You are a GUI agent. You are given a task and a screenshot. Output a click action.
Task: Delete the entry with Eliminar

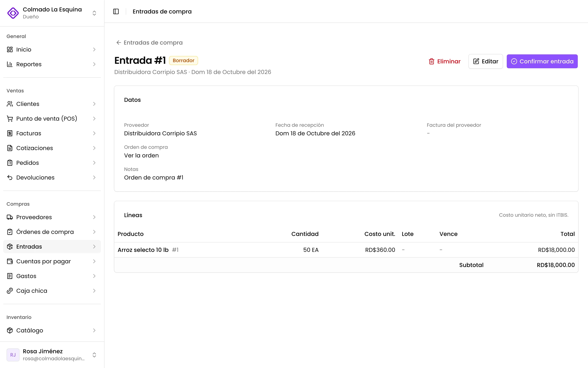[444, 61]
